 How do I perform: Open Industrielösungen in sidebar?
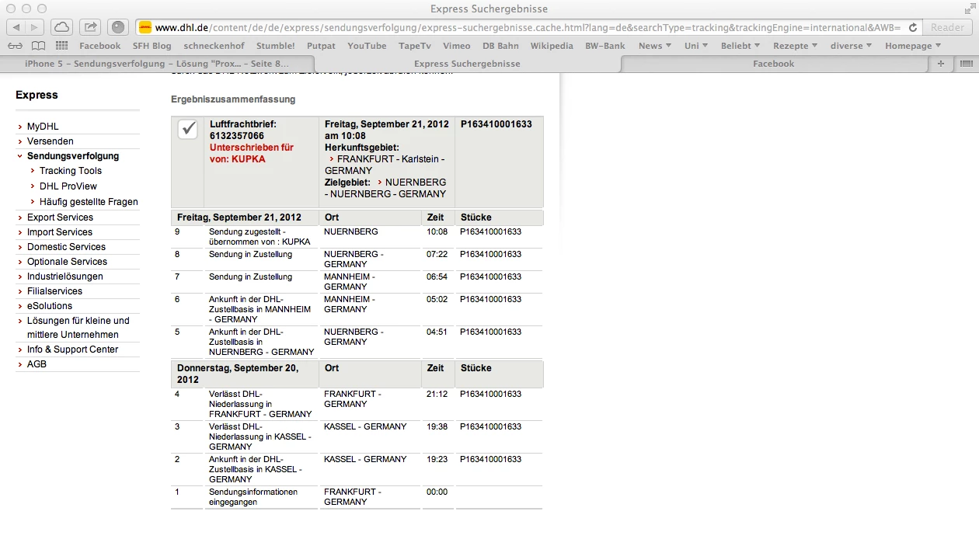pyautogui.click(x=64, y=277)
